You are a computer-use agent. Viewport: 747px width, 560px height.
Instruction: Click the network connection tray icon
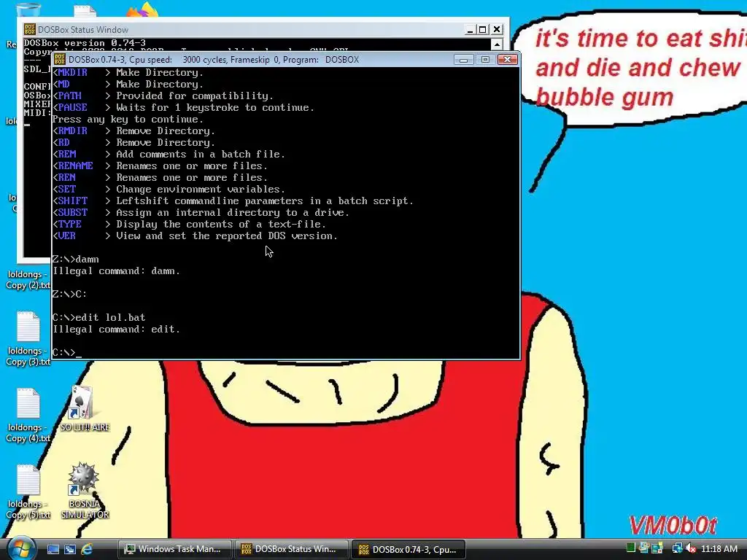click(x=677, y=548)
